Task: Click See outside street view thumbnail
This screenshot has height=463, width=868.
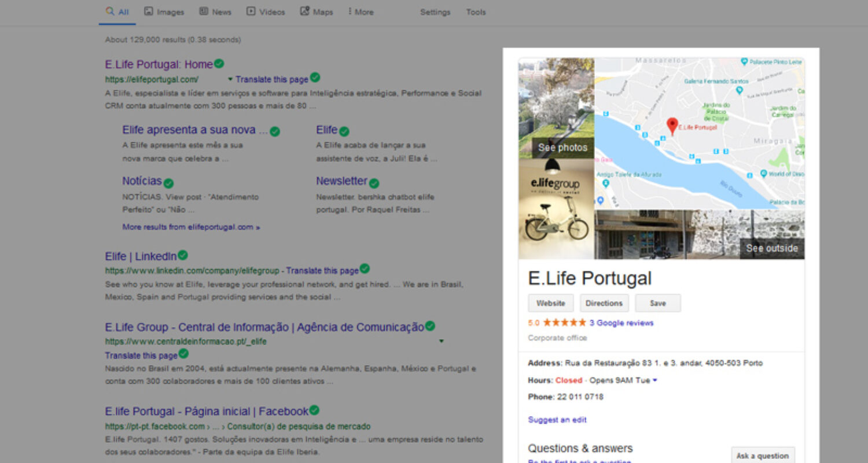Action: (771, 248)
